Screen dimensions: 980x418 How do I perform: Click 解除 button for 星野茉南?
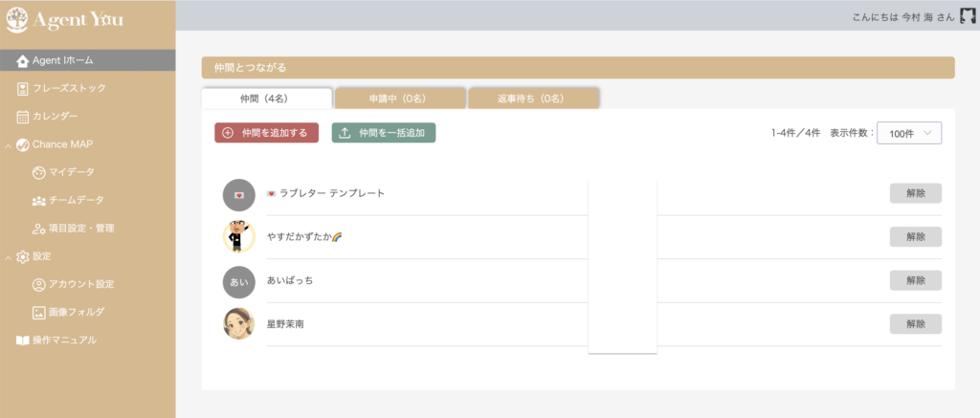915,324
